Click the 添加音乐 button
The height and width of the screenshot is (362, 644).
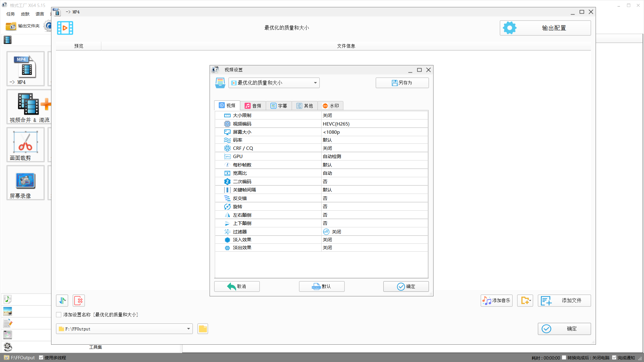[496, 301]
